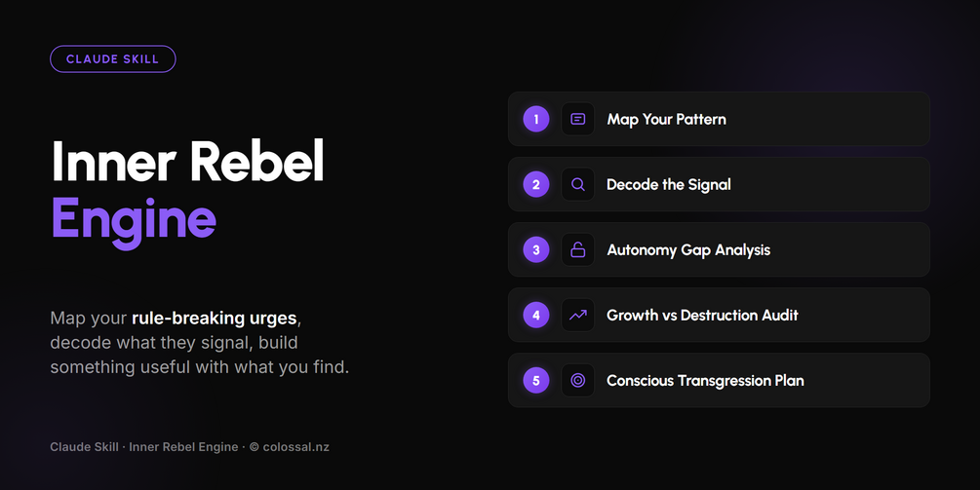Choose the Growth vs Destruction Audit item
The height and width of the screenshot is (490, 980).
point(719,315)
